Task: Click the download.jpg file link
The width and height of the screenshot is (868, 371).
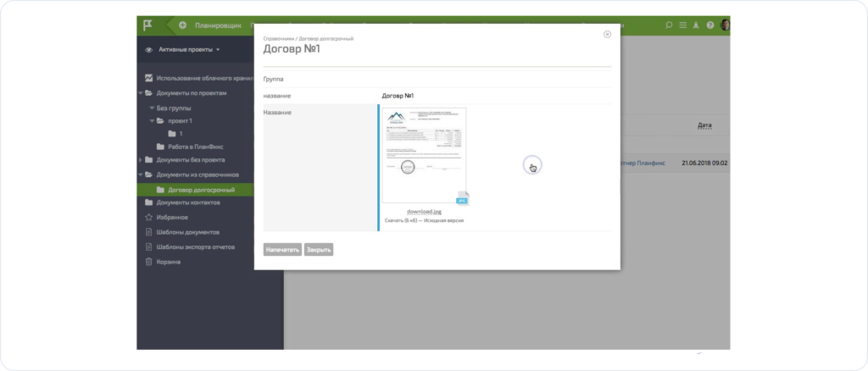Action: tap(423, 211)
